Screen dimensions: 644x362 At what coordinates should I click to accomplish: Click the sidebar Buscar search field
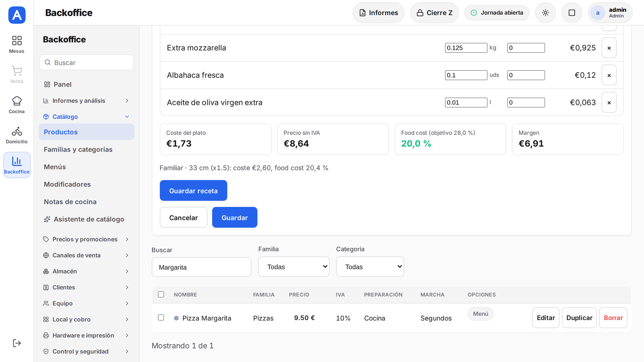click(86, 62)
